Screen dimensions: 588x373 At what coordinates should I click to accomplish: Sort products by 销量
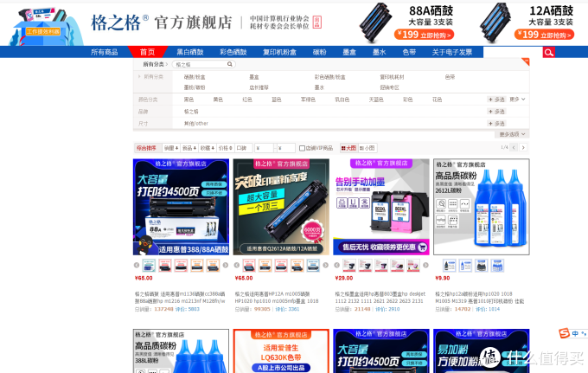click(171, 148)
